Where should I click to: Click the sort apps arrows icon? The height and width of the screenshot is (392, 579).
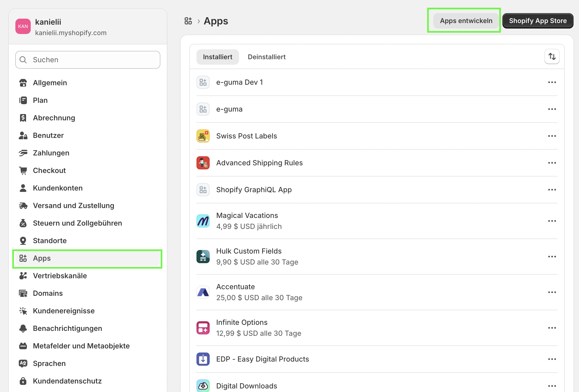pos(552,57)
